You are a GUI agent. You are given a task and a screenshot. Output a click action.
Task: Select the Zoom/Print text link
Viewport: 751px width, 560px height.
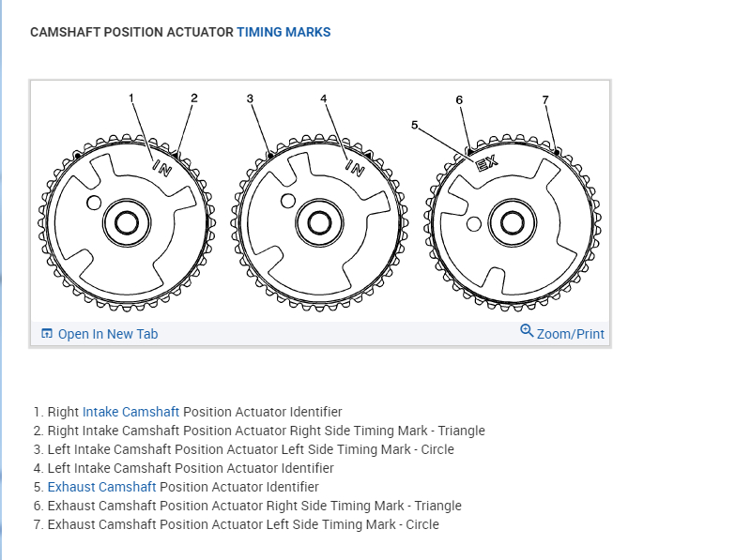coord(571,334)
